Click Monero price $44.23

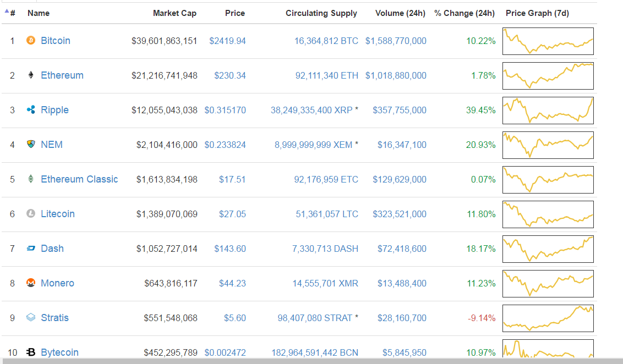click(232, 283)
